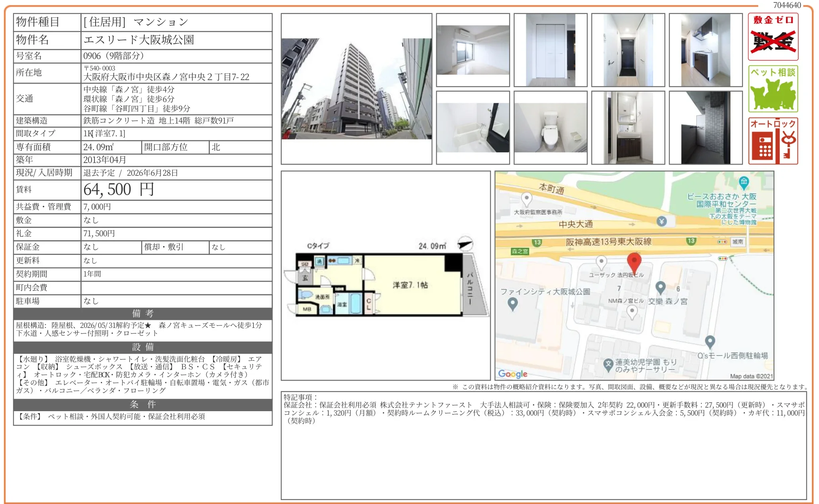This screenshot has height=504, width=819.
Task: Click the floor plan north compass arrow
Action: (464, 244)
